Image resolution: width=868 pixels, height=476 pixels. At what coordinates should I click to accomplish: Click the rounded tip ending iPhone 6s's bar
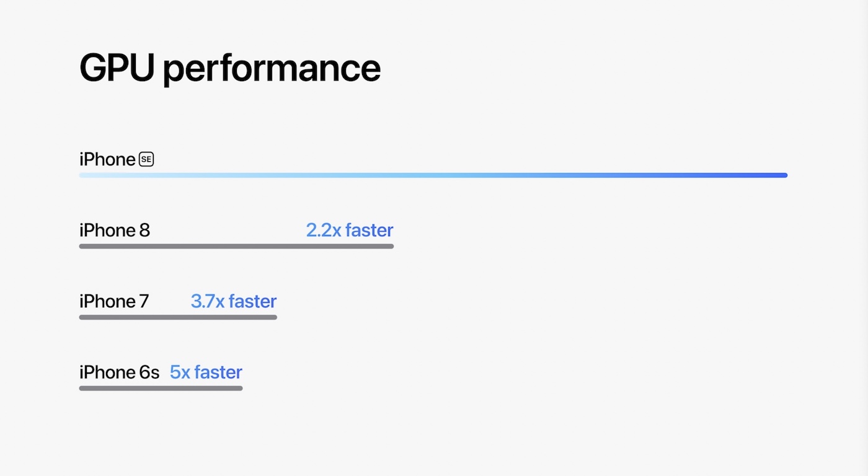[240, 388]
